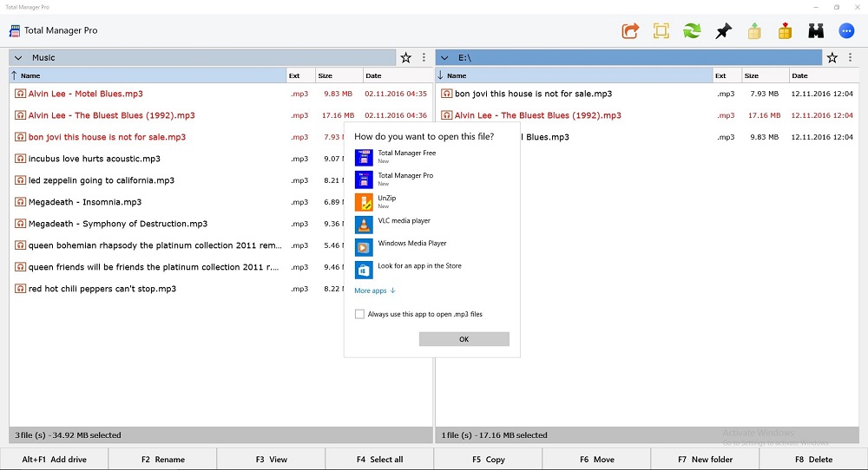Viewport: 868px width, 470px height.
Task: Open the Music panel three-dot menu
Action: (x=424, y=57)
